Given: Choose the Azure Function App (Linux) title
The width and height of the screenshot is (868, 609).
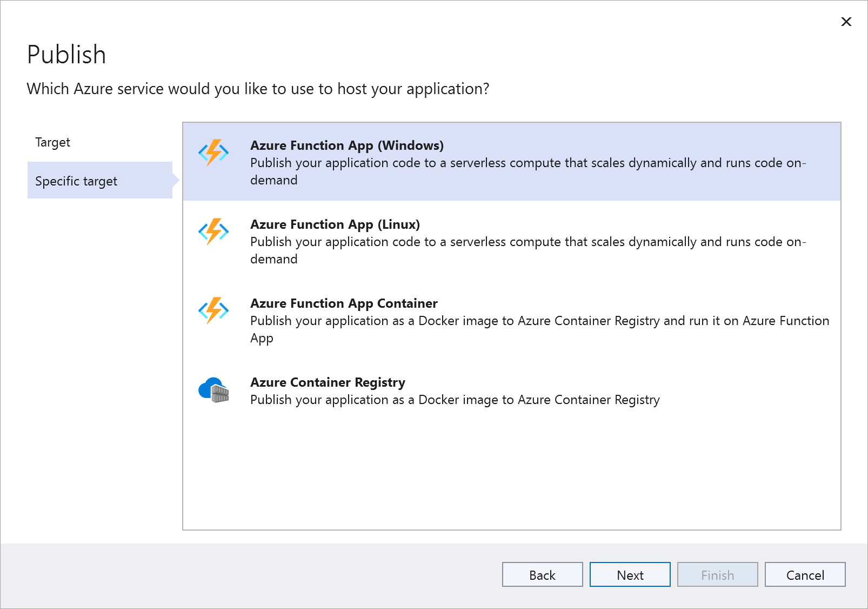Looking at the screenshot, I should 335,224.
